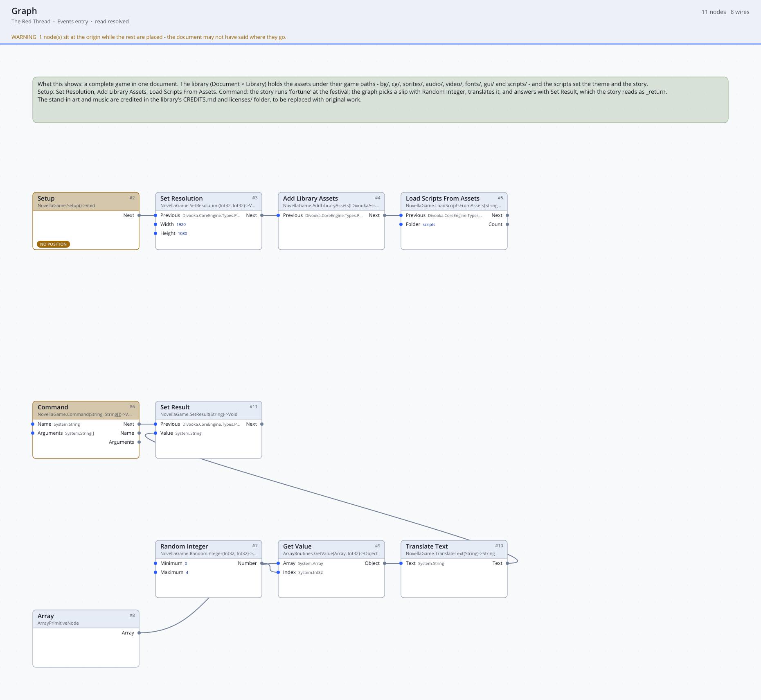
Task: Click the NovellaGame.Setup()->Void signature
Action: [66, 205]
